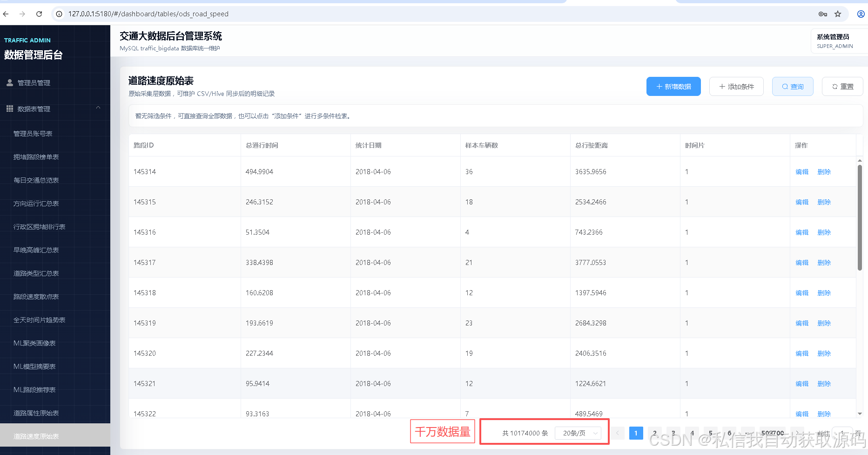Collapse the 数据表管理 menu chevron

pyautogui.click(x=98, y=108)
